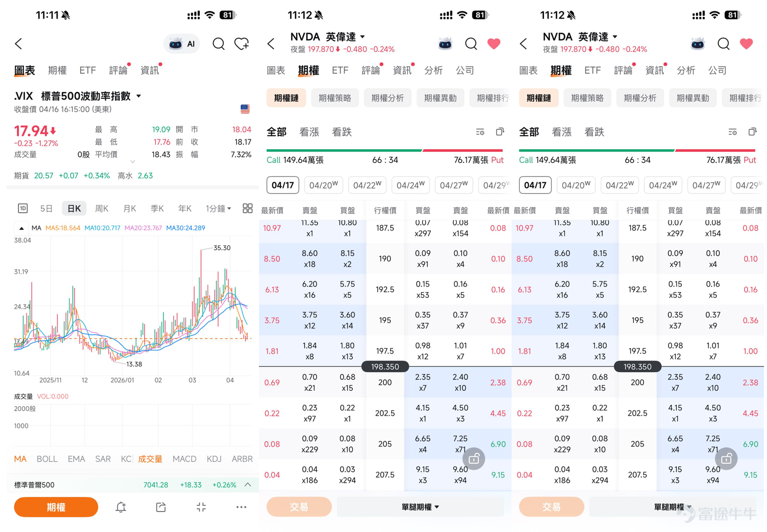The height and width of the screenshot is (532, 767).
Task: Go back from the right NVDA screen
Action: 524,44
